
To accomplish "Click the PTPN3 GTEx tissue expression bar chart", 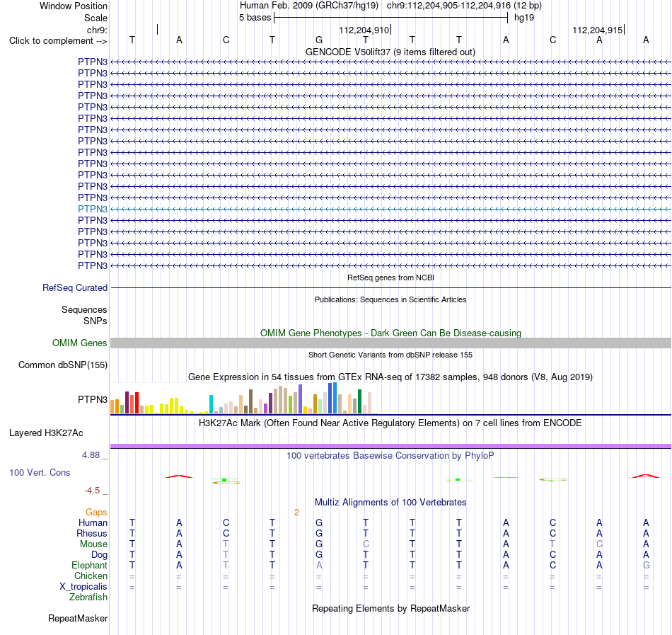I will click(243, 399).
